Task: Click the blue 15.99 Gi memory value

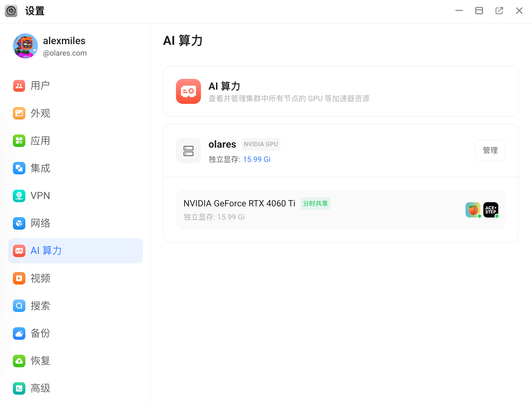Action: (x=257, y=159)
